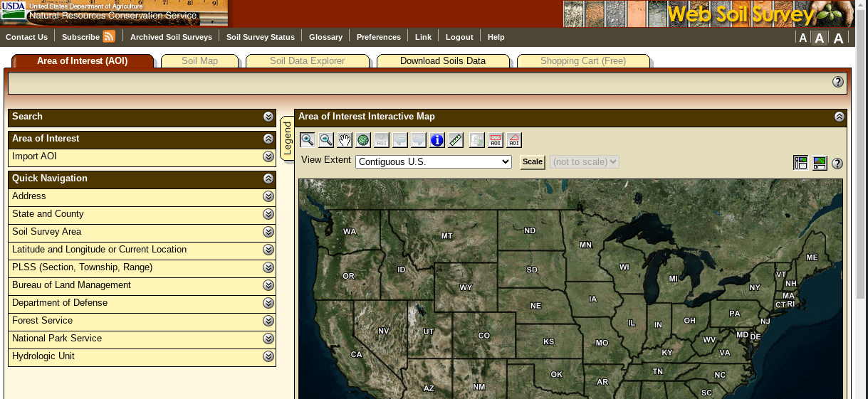Expand the Department of Defense row

tap(268, 303)
